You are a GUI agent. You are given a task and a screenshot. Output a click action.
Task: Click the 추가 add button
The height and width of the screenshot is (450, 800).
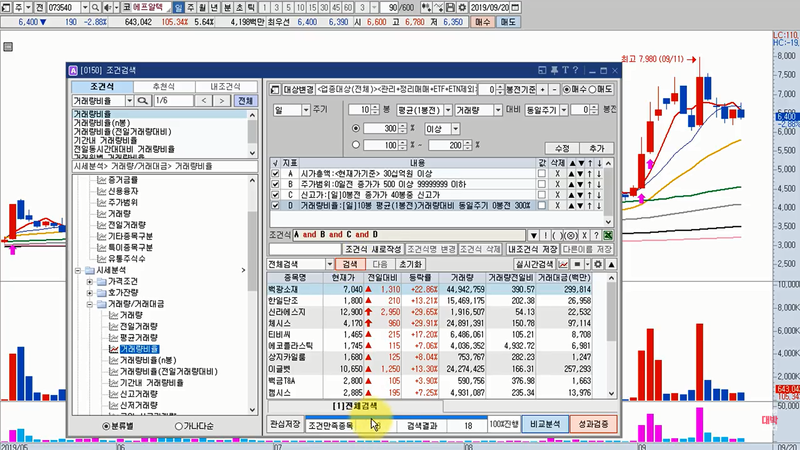[x=596, y=148]
